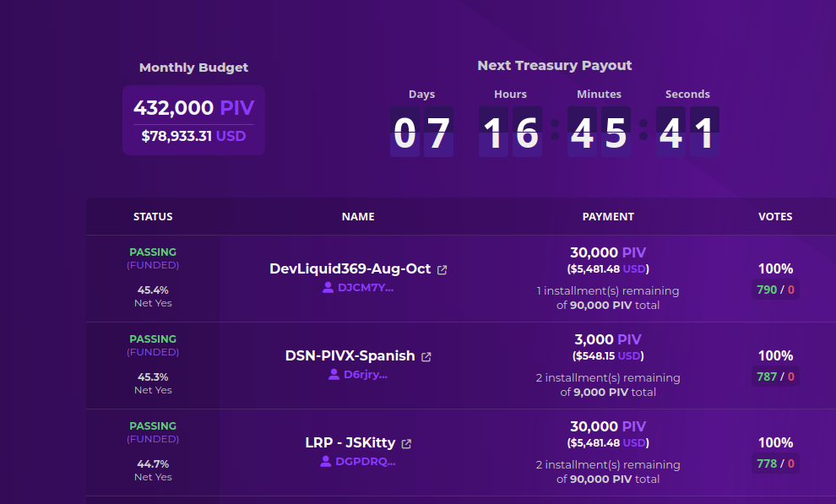Image resolution: width=836 pixels, height=504 pixels.
Task: Open external link icon beside LRP - JSKitty
Action: (406, 443)
